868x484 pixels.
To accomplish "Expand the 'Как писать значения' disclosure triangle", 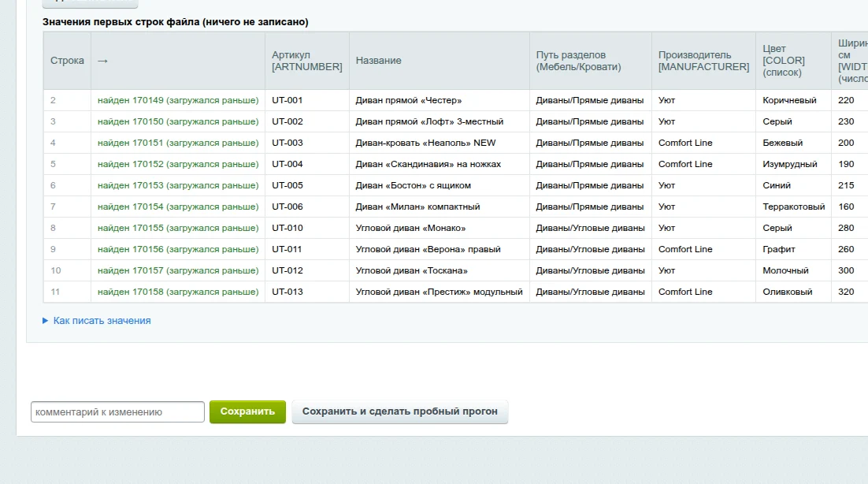I will pyautogui.click(x=46, y=321).
